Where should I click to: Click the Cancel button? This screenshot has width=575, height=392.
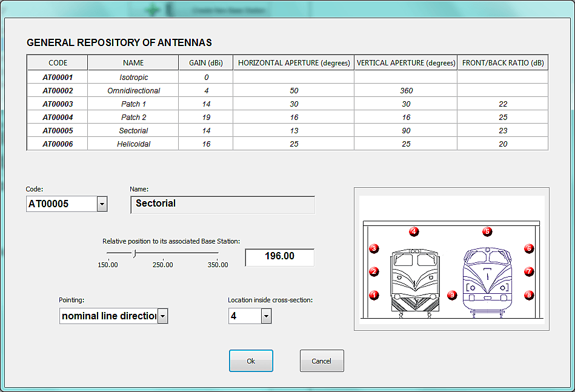tap(322, 361)
